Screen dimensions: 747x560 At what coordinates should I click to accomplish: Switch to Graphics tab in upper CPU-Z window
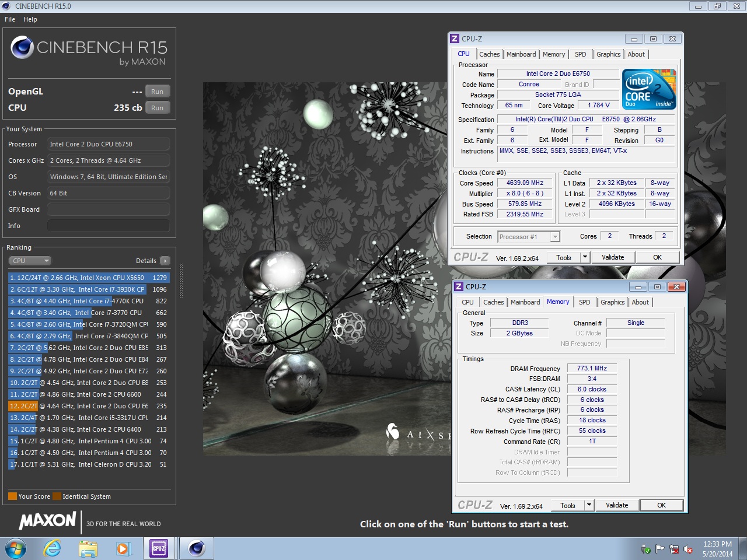(609, 54)
